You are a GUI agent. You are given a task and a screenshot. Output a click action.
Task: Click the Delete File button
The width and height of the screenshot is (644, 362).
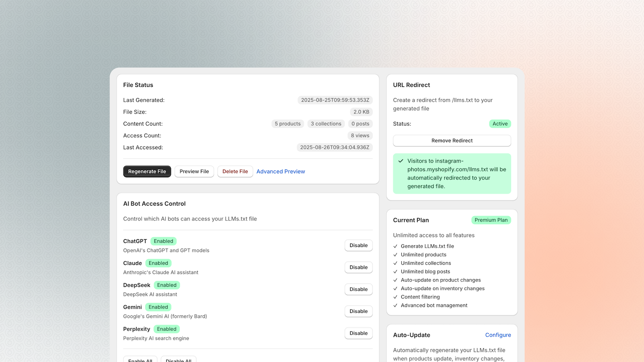[235, 171]
